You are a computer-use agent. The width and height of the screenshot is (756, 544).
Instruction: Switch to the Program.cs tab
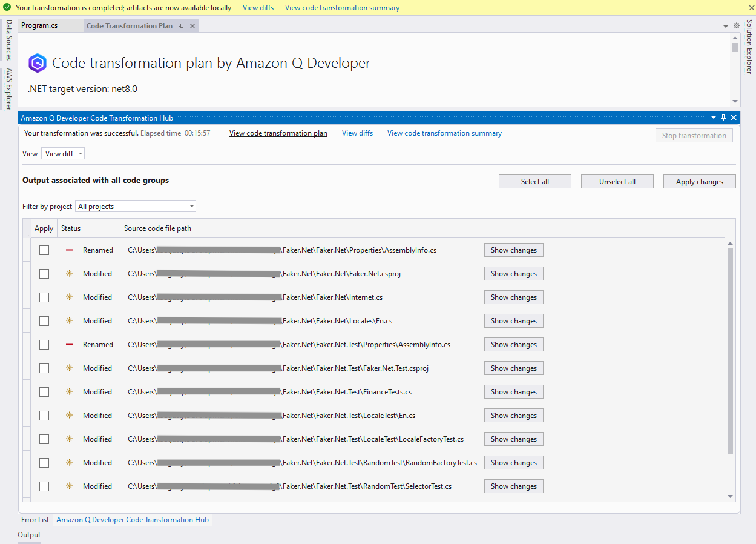39,26
